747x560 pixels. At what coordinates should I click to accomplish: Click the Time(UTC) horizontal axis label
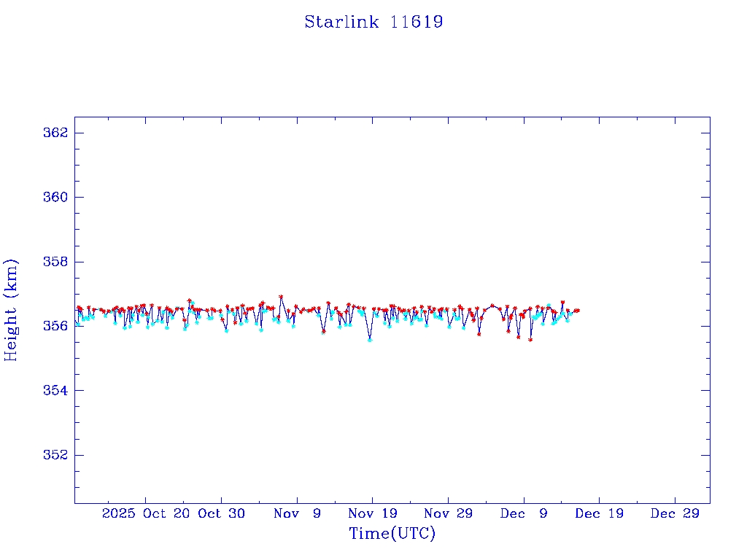[392, 534]
